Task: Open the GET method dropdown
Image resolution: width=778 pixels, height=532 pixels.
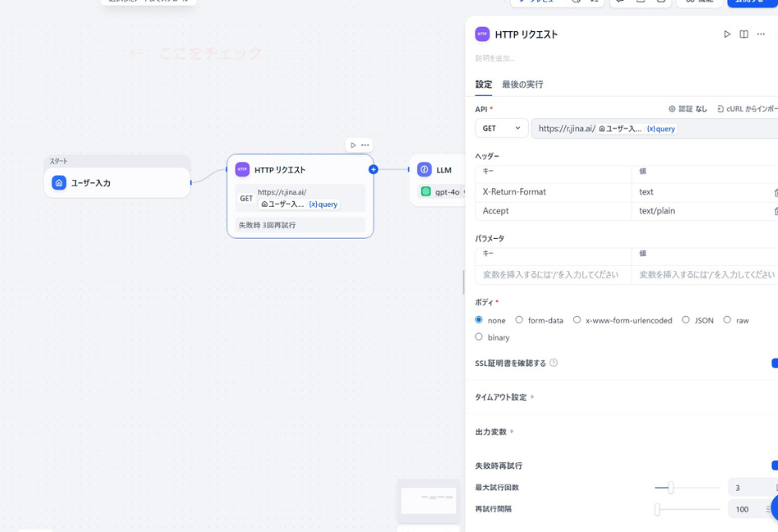Action: click(x=500, y=128)
